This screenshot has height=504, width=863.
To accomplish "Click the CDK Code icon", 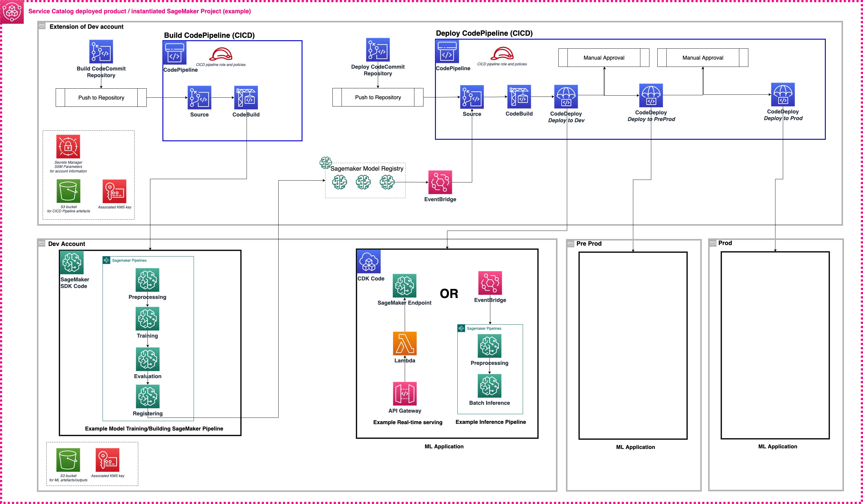I will click(x=369, y=262).
